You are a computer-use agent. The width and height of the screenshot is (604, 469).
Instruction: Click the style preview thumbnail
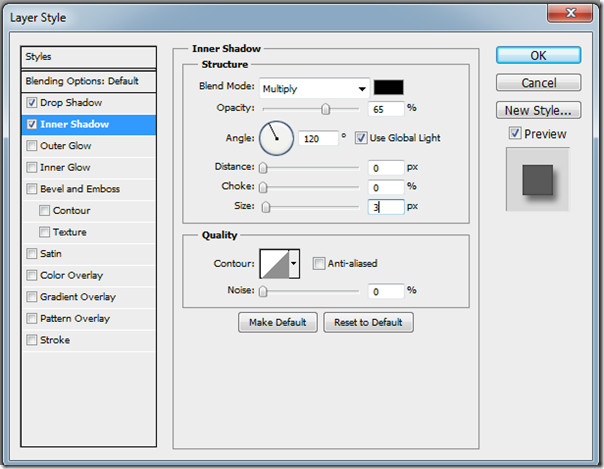click(537, 180)
